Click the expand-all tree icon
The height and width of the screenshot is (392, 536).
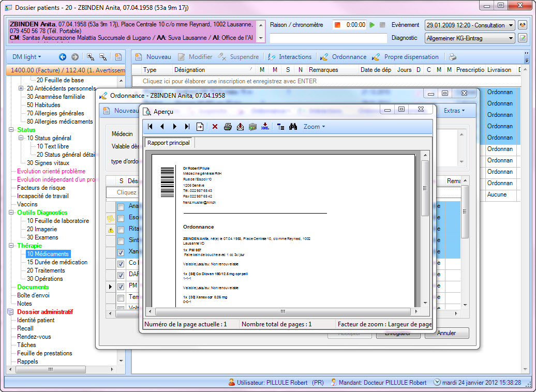point(90,57)
